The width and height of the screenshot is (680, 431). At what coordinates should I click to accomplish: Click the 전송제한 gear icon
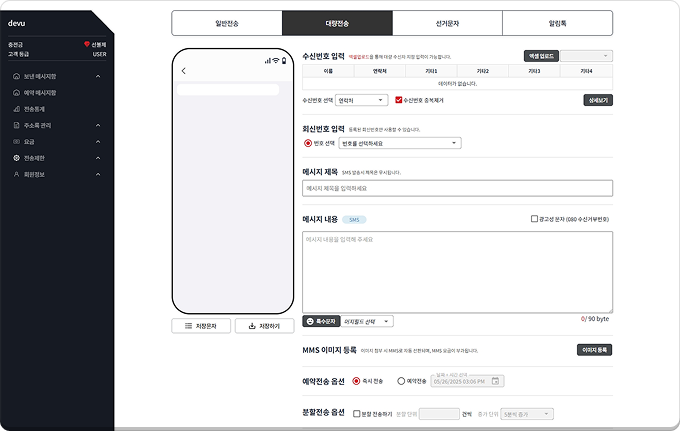pos(16,158)
